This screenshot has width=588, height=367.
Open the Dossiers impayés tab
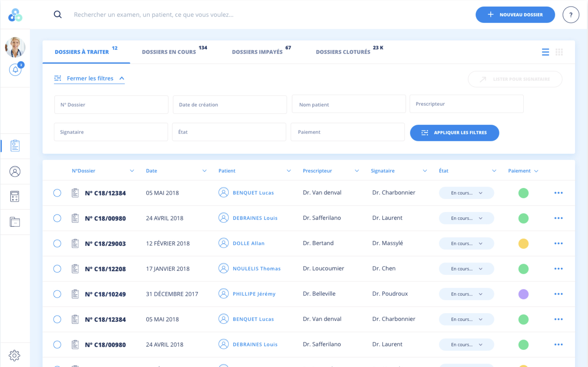pos(257,52)
